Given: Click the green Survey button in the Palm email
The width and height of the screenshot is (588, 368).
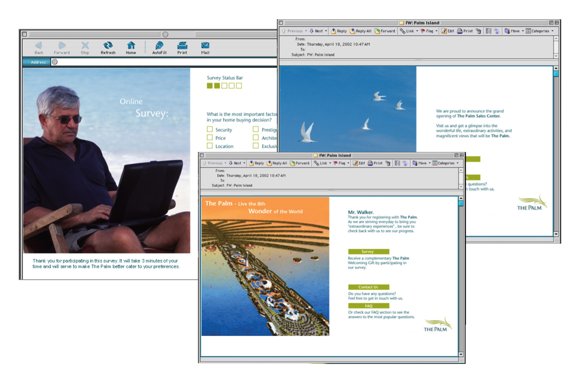Looking at the screenshot, I should pyautogui.click(x=368, y=251).
